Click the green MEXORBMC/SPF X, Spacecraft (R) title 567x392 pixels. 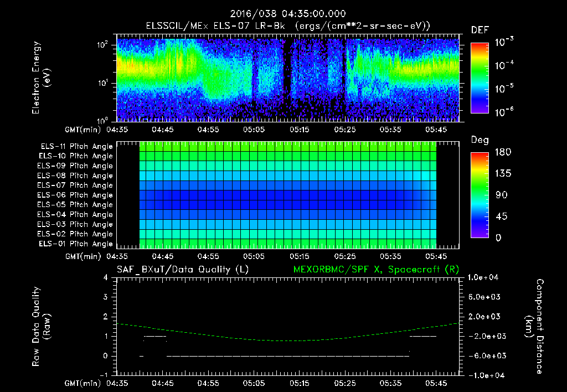click(x=376, y=270)
